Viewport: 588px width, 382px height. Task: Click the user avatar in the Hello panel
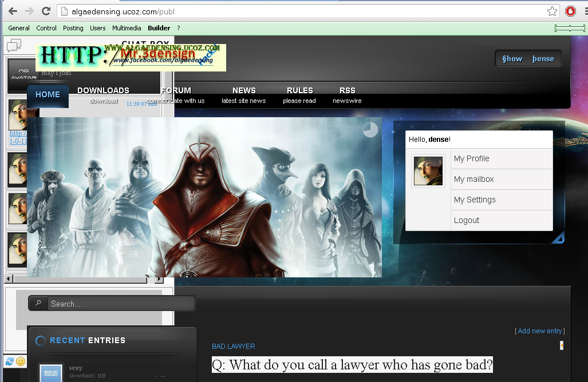coord(428,171)
